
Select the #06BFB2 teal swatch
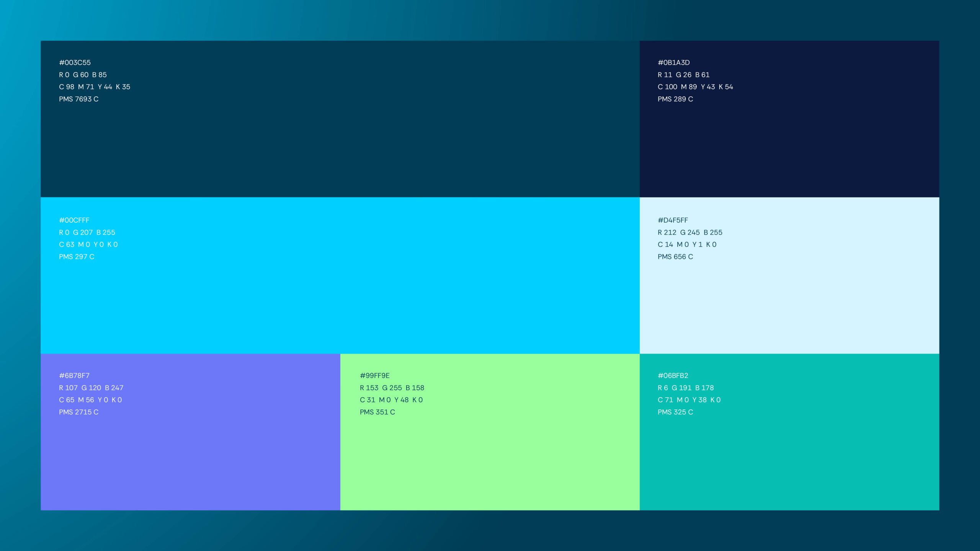[789, 432]
